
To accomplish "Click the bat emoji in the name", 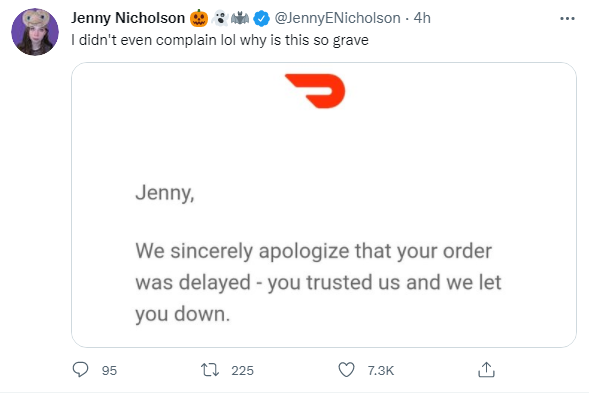I will (240, 18).
